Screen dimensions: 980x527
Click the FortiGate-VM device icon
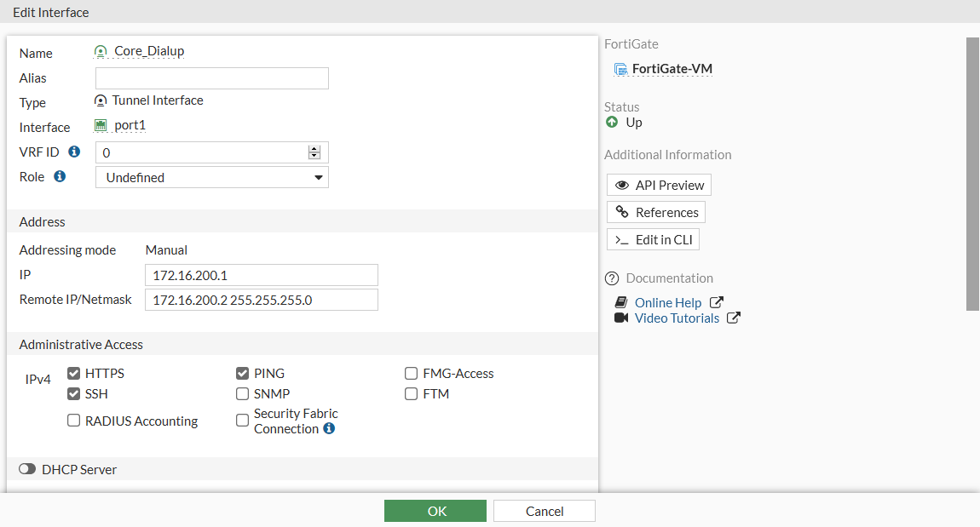(621, 69)
